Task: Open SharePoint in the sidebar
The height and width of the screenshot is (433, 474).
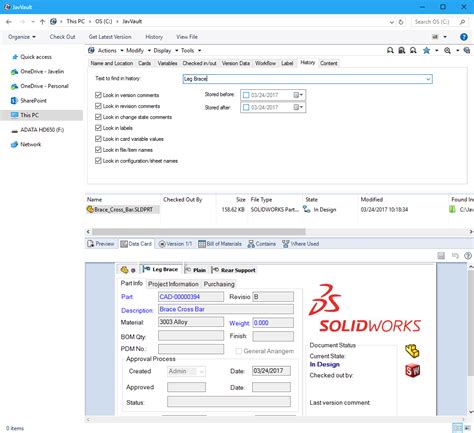Action: (x=33, y=100)
